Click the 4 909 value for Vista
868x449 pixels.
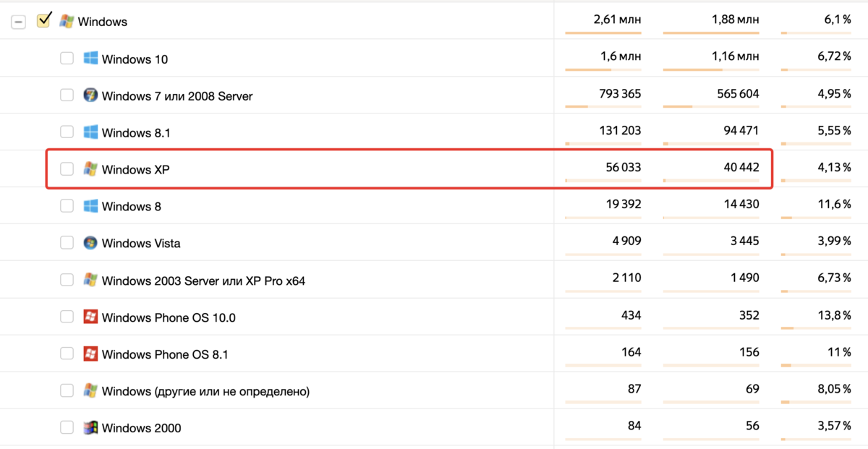point(626,241)
